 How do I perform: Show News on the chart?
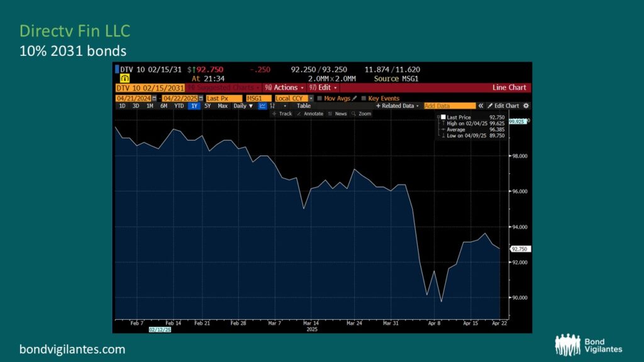pyautogui.click(x=338, y=114)
